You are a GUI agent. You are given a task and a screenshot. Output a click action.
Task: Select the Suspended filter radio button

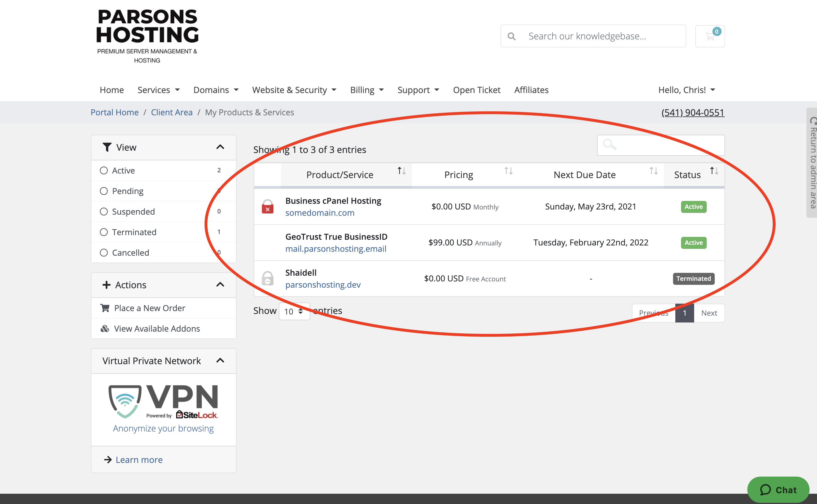pos(104,212)
